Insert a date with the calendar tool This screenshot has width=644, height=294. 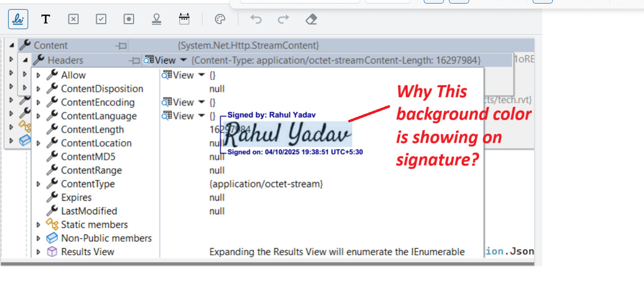pyautogui.click(x=184, y=19)
